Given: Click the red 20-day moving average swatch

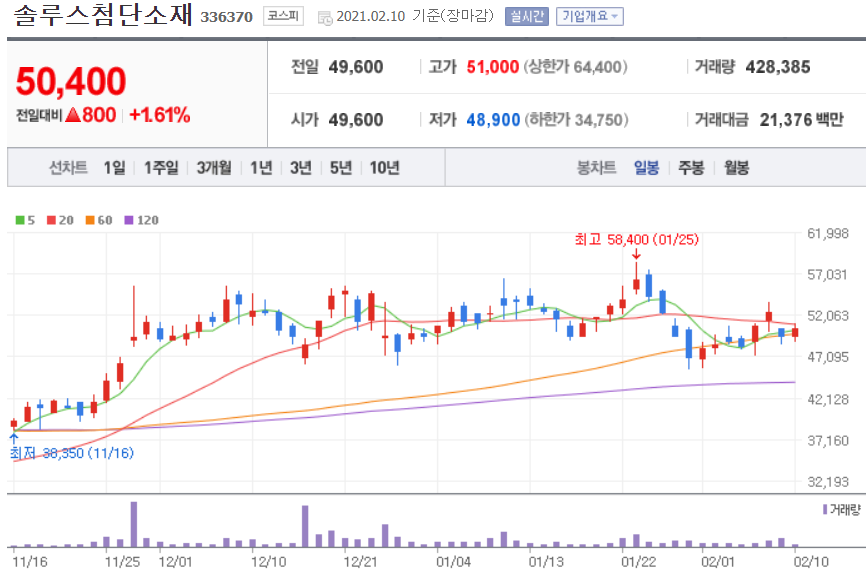Looking at the screenshot, I should click(51, 220).
